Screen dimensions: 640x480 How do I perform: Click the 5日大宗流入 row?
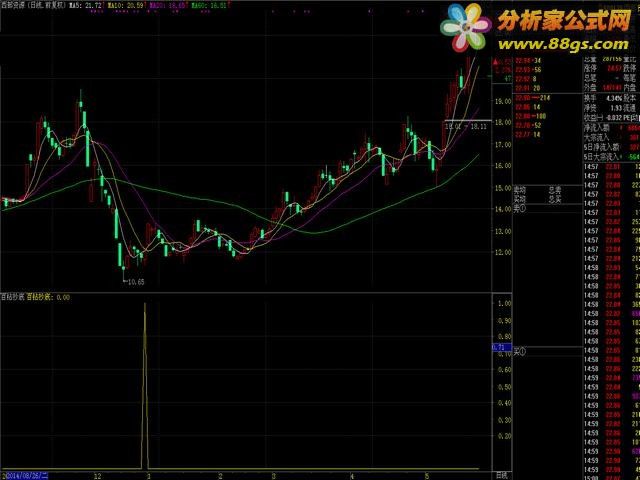click(611, 156)
